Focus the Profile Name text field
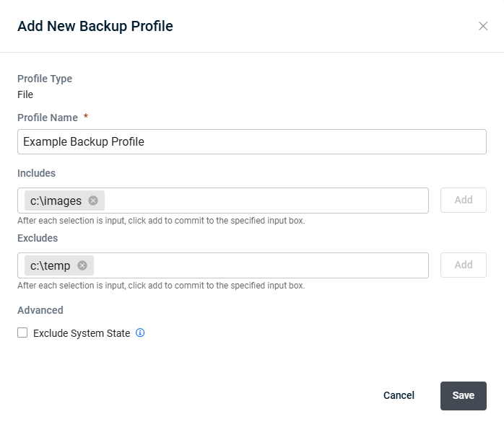The image size is (504, 427). click(x=252, y=141)
